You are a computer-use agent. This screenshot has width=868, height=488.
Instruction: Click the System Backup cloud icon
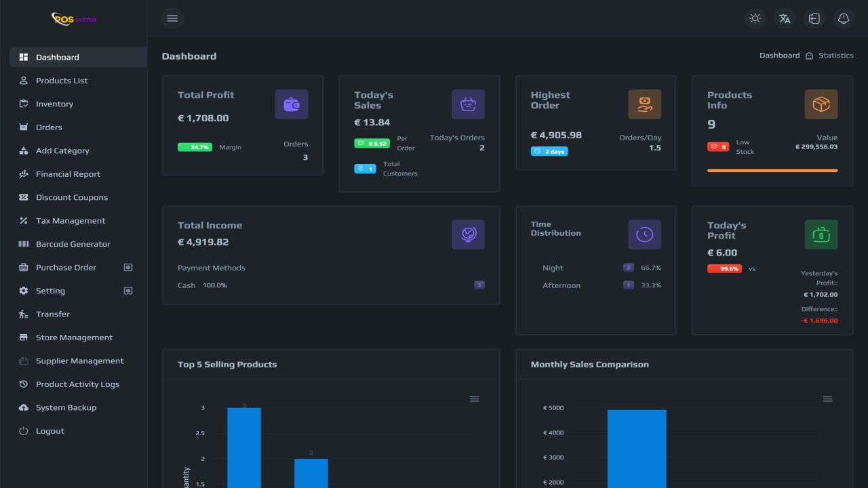click(x=24, y=408)
